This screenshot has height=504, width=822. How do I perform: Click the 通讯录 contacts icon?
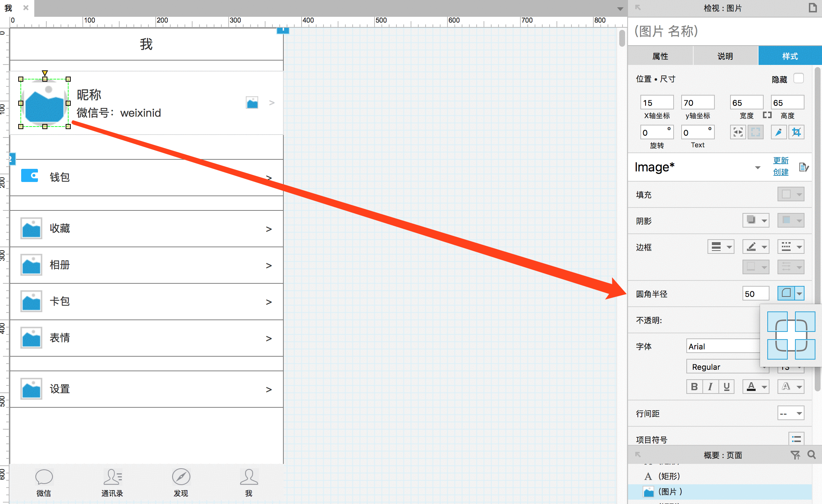113,477
